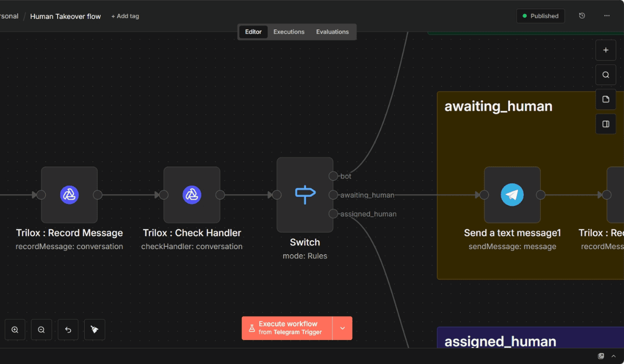Zoom out with the magnifier minus icon

[x=42, y=329]
